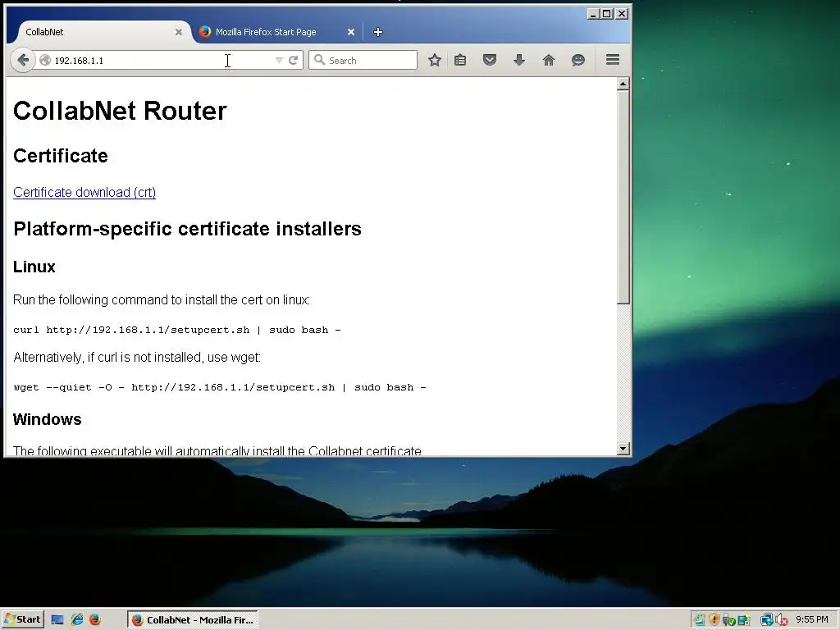Open the Firefox hamburger menu
The width and height of the screenshot is (840, 630).
click(x=613, y=59)
